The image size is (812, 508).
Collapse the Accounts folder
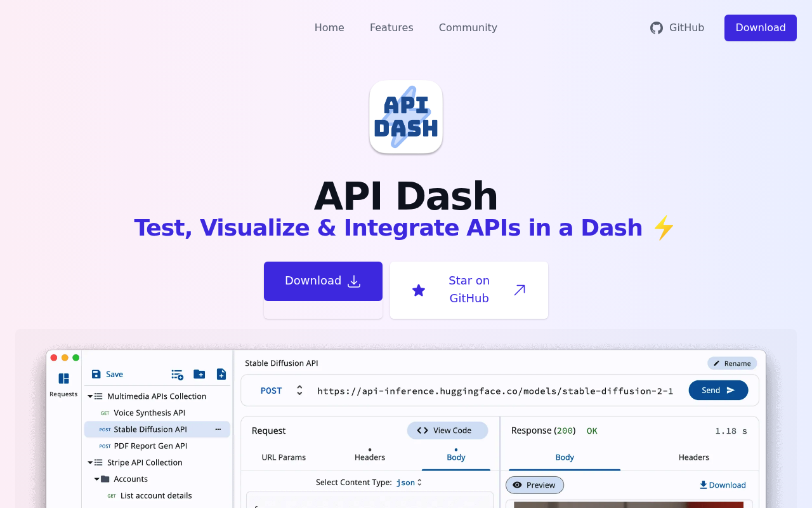tap(97, 479)
